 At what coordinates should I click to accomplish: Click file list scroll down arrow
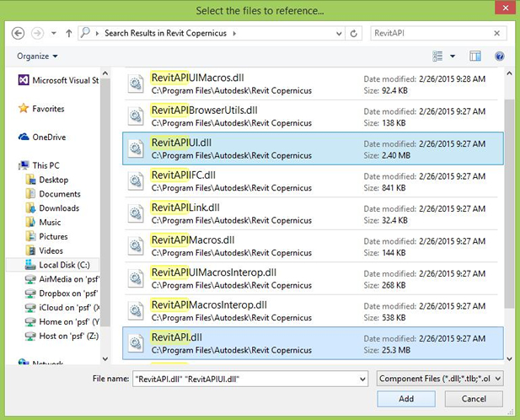[x=509, y=358]
